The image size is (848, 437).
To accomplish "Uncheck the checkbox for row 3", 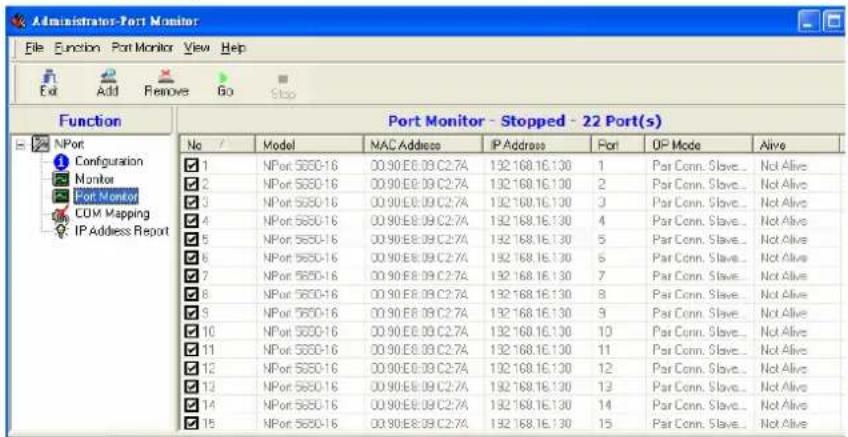I will tap(191, 203).
